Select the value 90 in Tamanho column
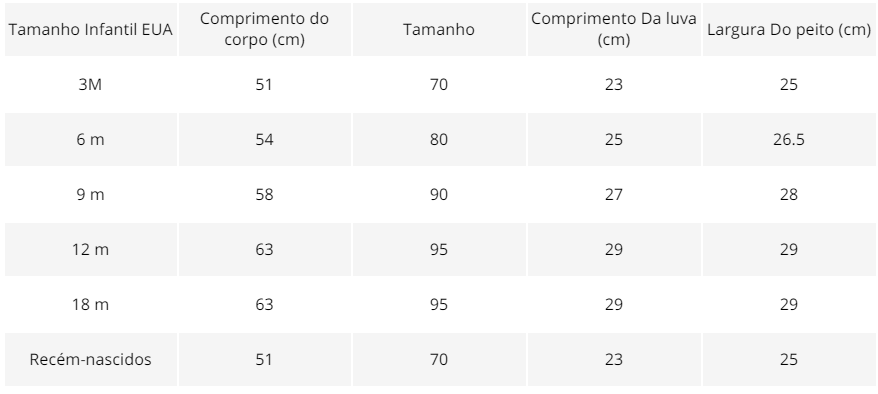The image size is (878, 394). [x=439, y=194]
